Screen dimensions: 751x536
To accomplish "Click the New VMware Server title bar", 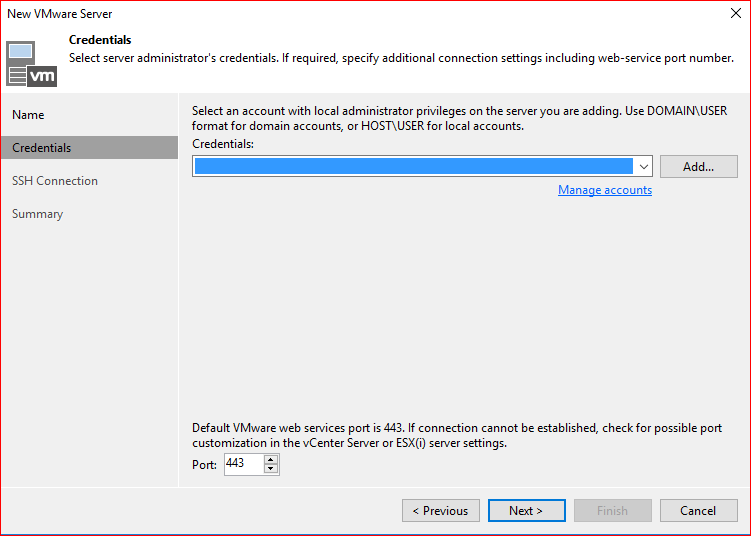I will click(300, 14).
